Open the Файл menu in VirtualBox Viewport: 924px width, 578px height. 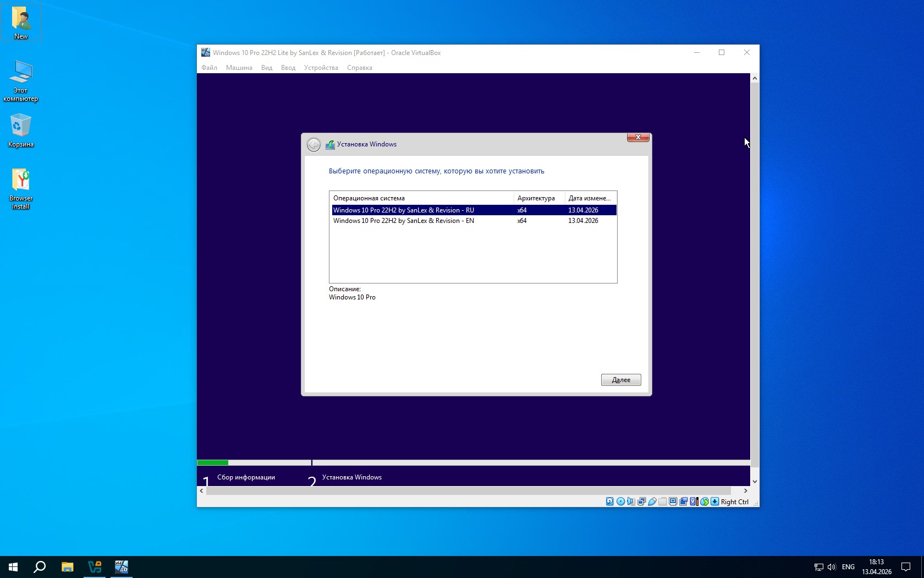209,68
